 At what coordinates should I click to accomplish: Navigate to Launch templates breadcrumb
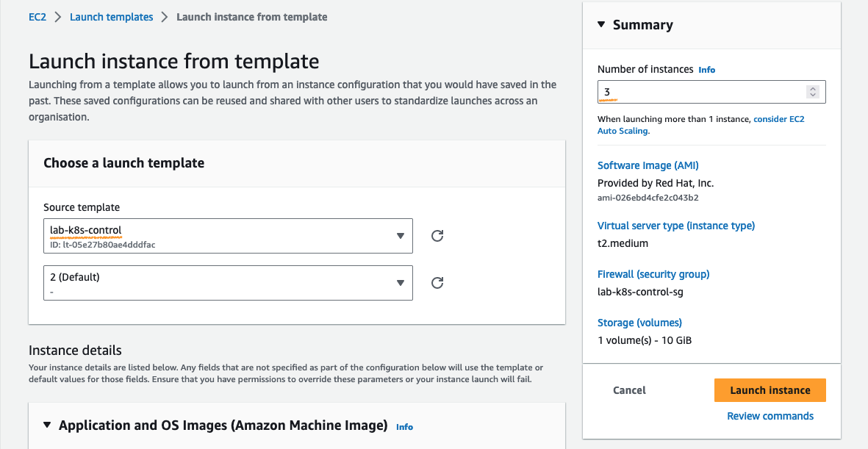point(111,17)
